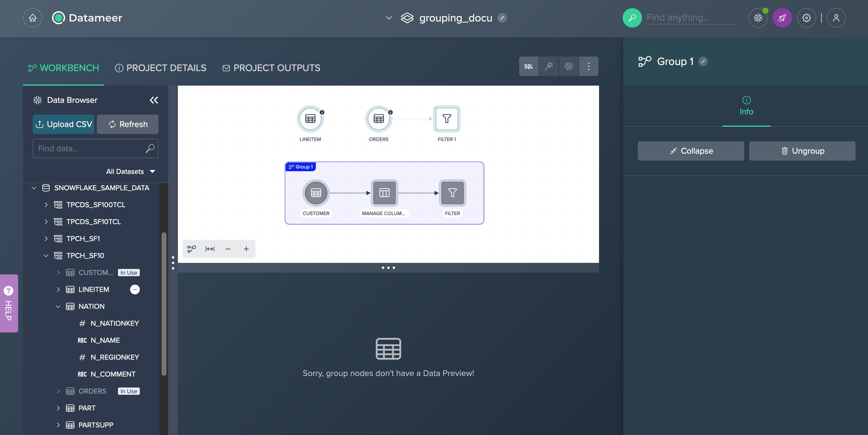Screen dimensions: 868x435
Task: Open settings gear in header
Action: pos(806,18)
